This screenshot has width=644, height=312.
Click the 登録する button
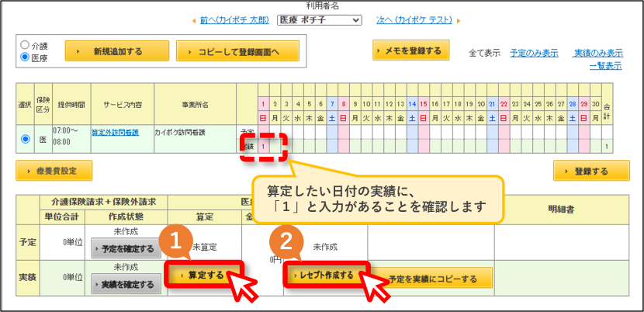tap(591, 171)
